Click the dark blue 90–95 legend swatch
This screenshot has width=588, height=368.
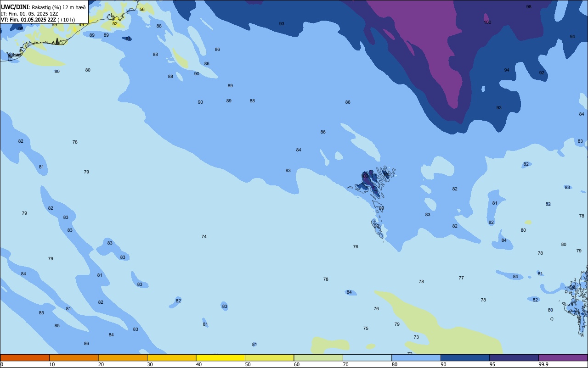tap(465, 357)
